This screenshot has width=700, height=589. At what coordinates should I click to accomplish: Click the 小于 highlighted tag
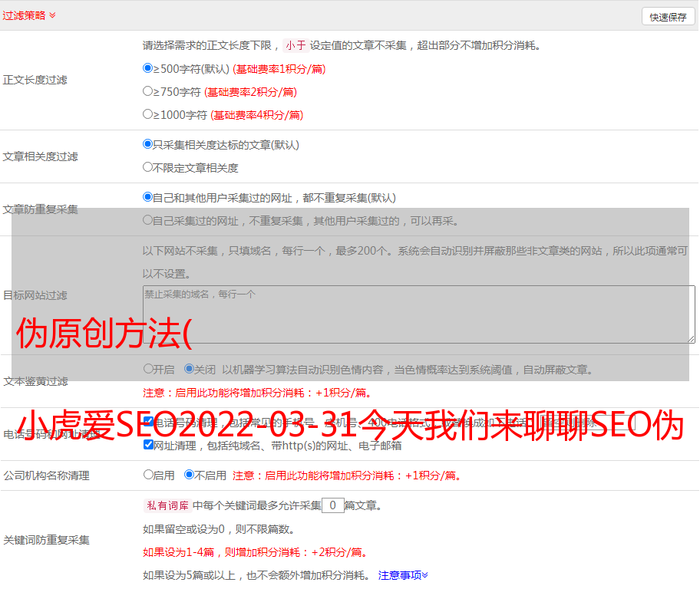pos(296,45)
